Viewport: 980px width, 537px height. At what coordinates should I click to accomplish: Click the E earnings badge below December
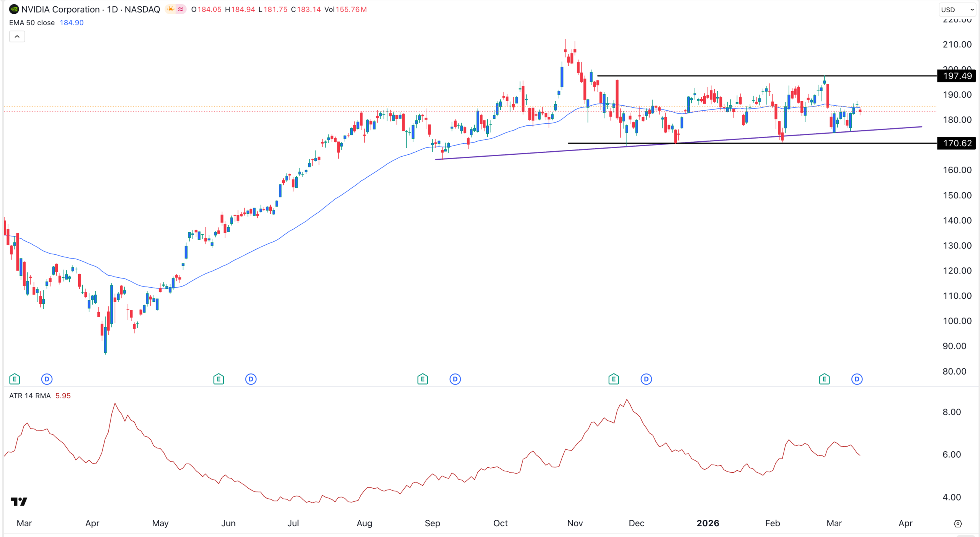click(613, 379)
